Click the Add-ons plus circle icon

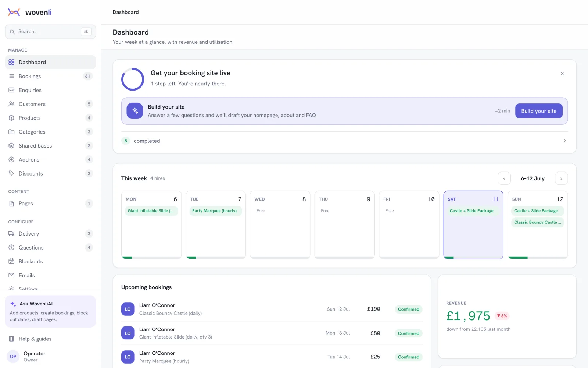coord(11,160)
